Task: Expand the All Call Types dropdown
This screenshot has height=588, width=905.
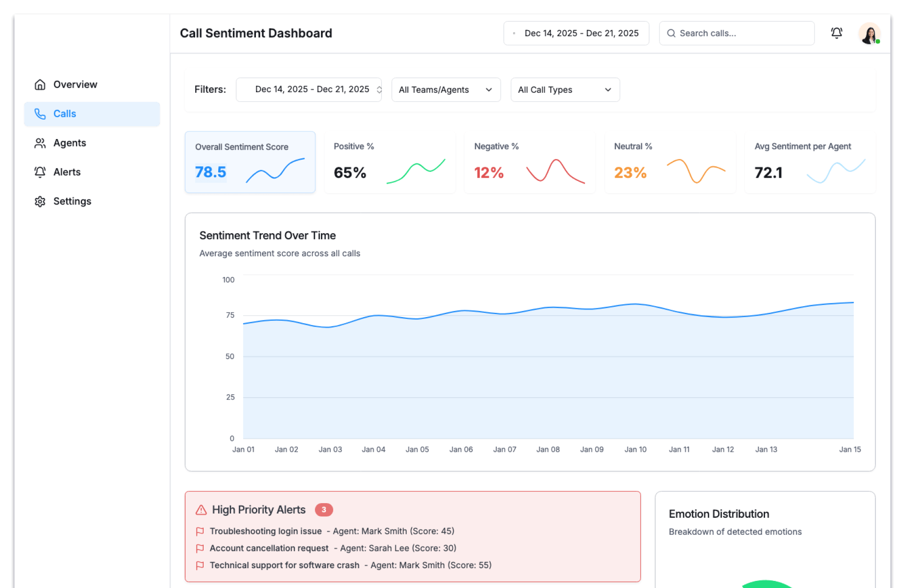Action: (565, 90)
